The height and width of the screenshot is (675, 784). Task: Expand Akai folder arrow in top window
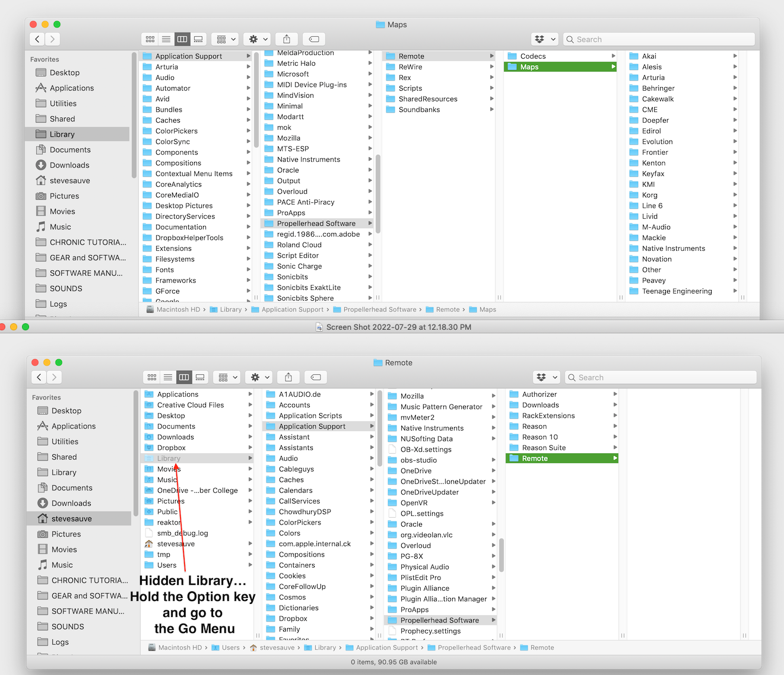point(735,56)
